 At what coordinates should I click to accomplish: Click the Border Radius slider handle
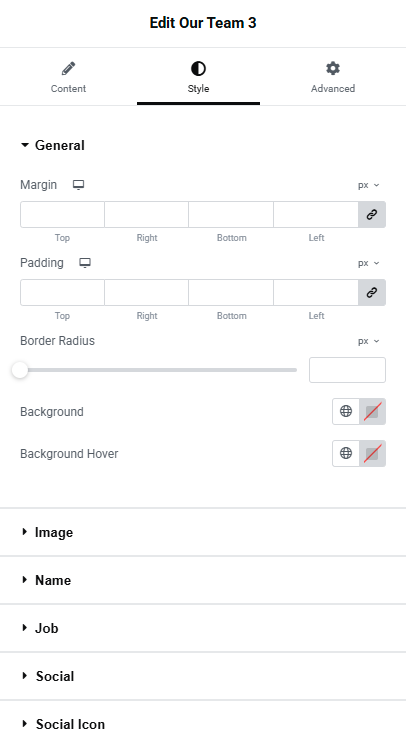click(20, 370)
